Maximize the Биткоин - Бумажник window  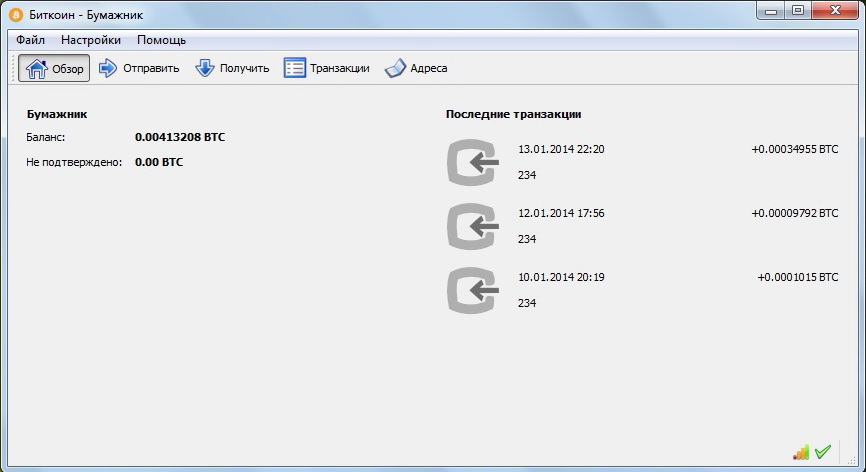798,10
